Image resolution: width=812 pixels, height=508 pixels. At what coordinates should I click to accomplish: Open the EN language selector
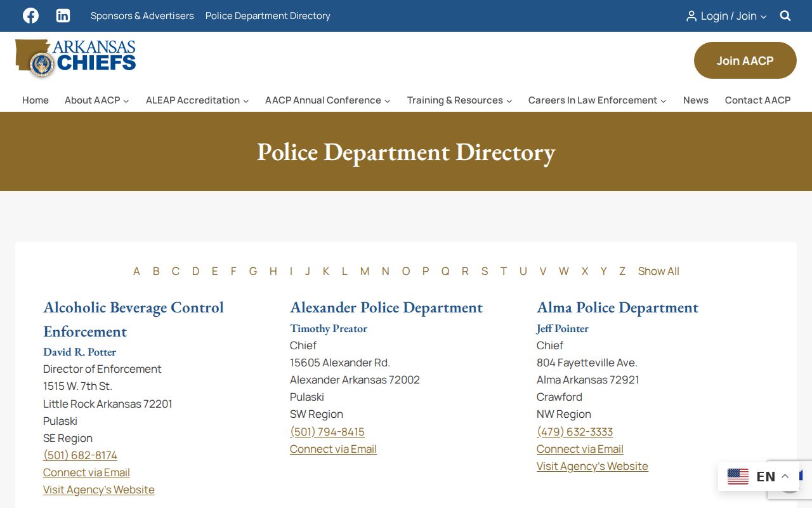click(x=758, y=476)
